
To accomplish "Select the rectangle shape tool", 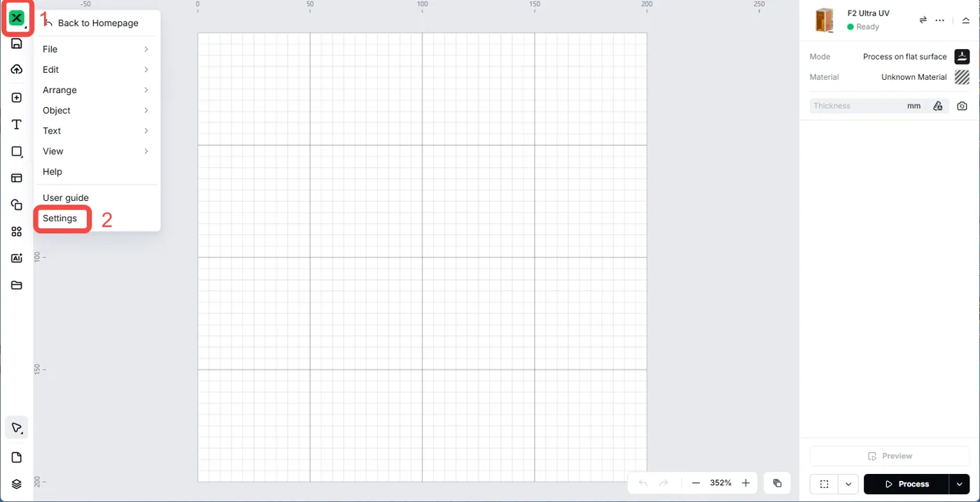I will tap(17, 151).
